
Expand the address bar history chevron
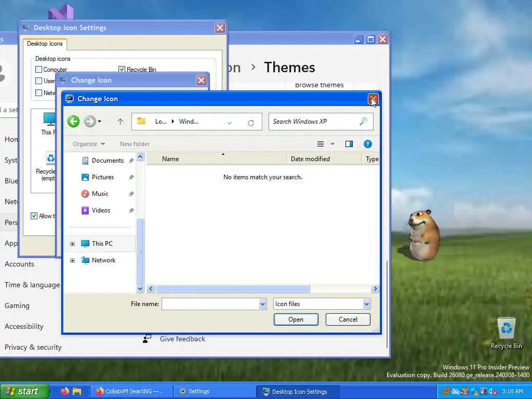pos(230,123)
